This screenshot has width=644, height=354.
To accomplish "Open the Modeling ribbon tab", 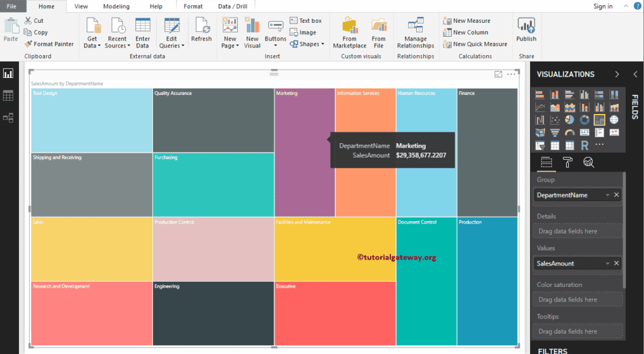I will coord(116,6).
